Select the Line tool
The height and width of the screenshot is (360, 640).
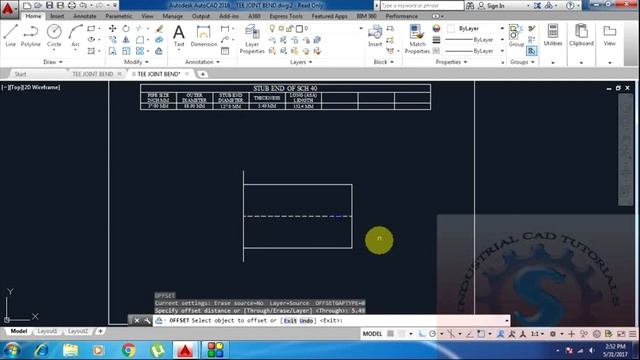coord(11,35)
